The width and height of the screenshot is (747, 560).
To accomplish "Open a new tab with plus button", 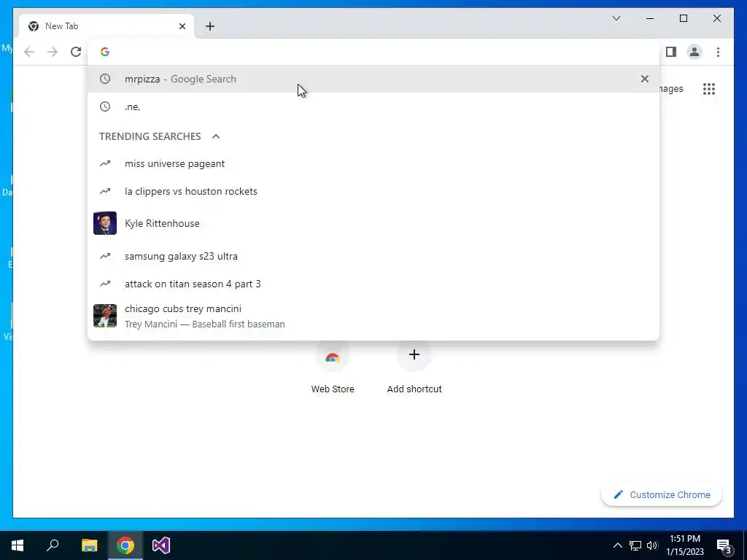I will [210, 26].
